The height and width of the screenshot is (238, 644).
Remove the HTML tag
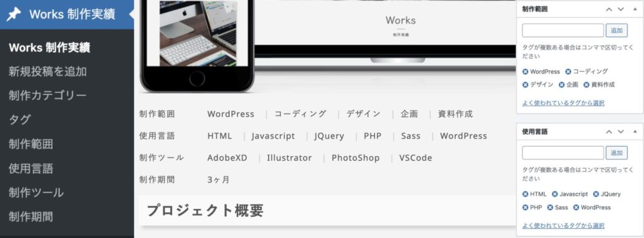pyautogui.click(x=526, y=194)
